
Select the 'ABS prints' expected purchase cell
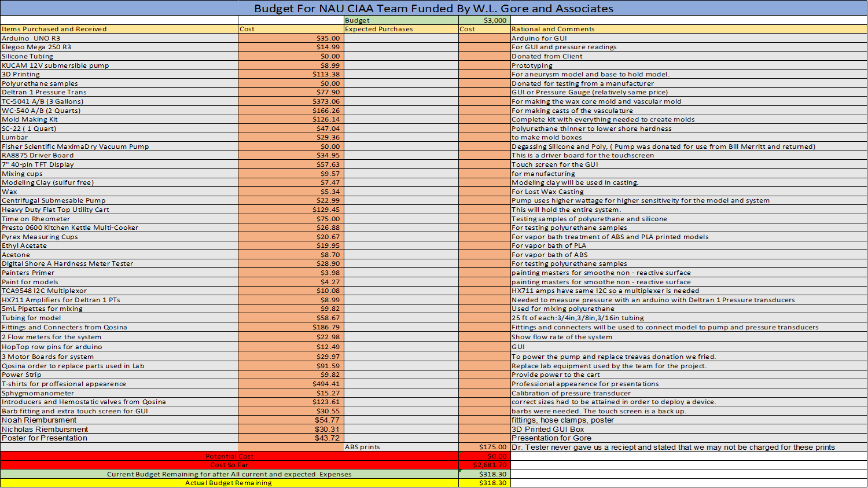coord(401,447)
